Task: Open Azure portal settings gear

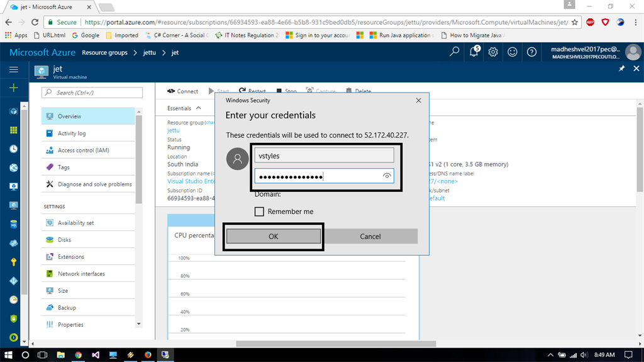Action: tap(493, 52)
